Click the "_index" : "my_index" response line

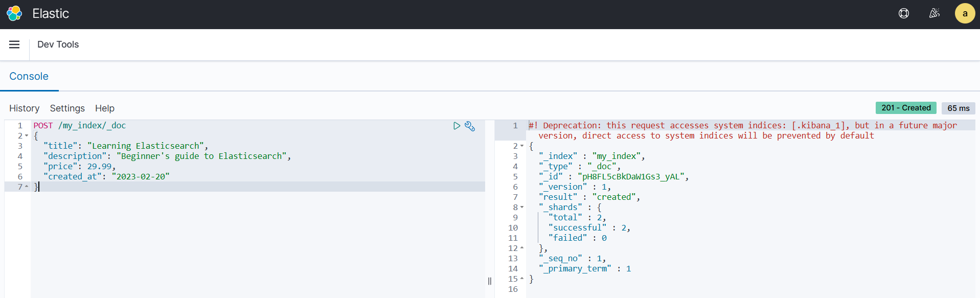tap(592, 156)
